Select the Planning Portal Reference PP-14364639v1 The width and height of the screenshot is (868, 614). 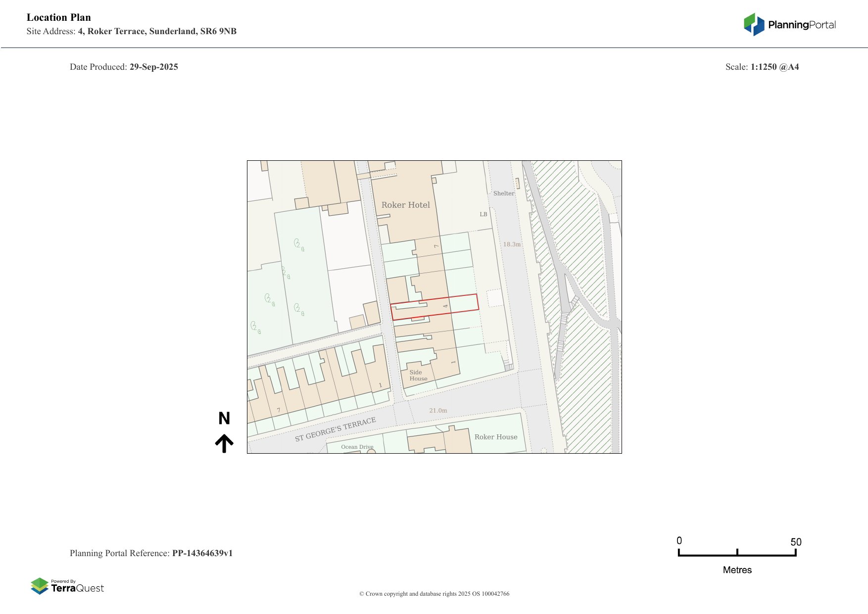202,553
